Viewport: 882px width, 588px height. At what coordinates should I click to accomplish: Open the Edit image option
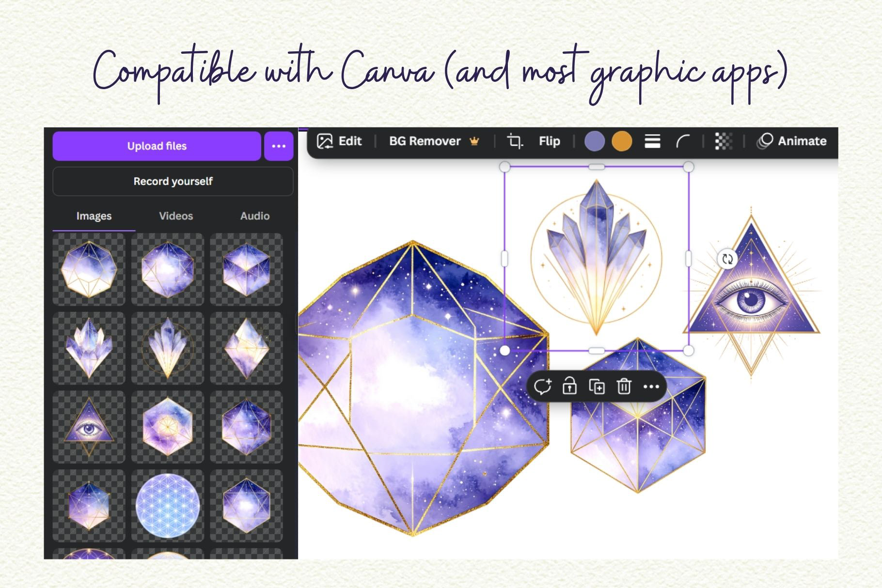339,141
